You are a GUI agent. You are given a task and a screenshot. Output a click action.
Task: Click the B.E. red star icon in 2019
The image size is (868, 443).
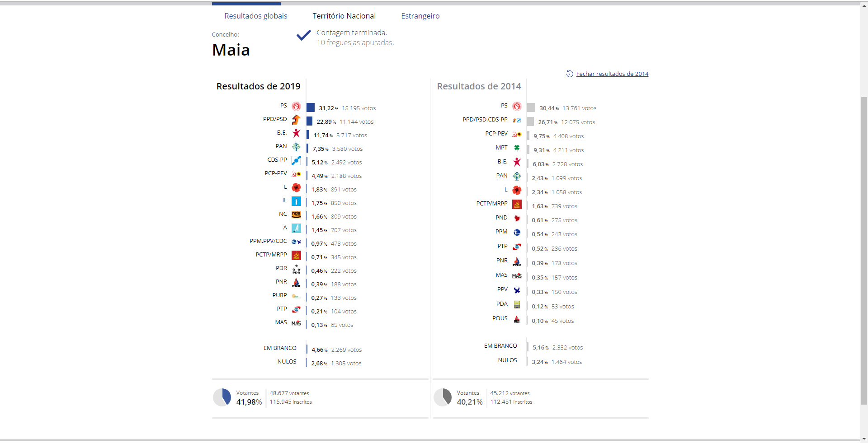tap(296, 133)
